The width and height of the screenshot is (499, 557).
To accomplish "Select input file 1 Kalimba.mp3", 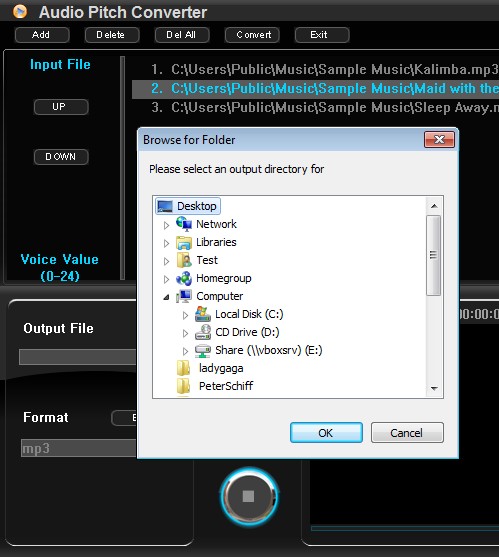I will pyautogui.click(x=315, y=69).
